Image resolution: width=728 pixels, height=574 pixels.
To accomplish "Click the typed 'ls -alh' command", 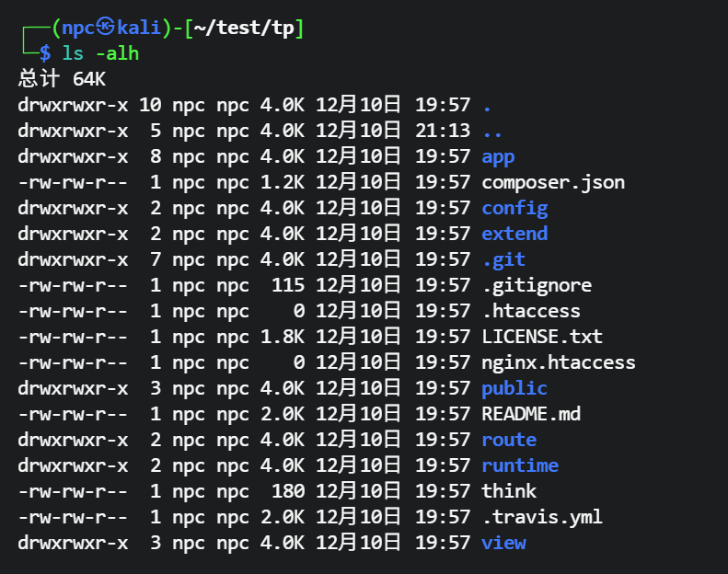I will pyautogui.click(x=100, y=53).
